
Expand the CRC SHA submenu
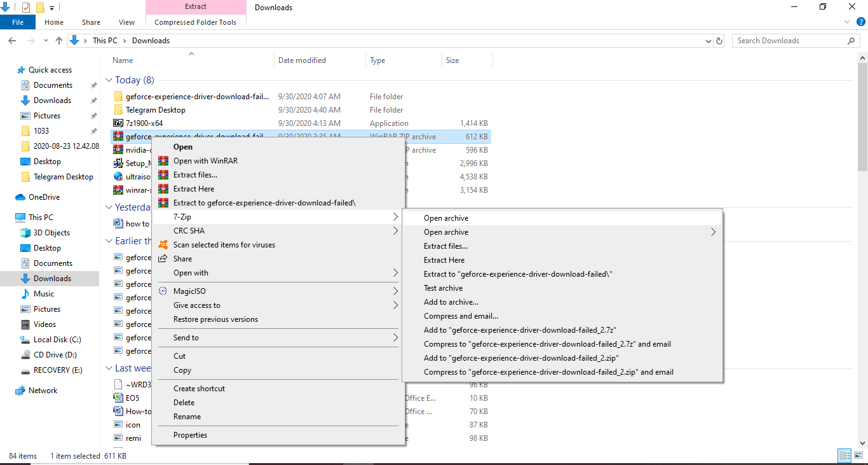point(396,231)
